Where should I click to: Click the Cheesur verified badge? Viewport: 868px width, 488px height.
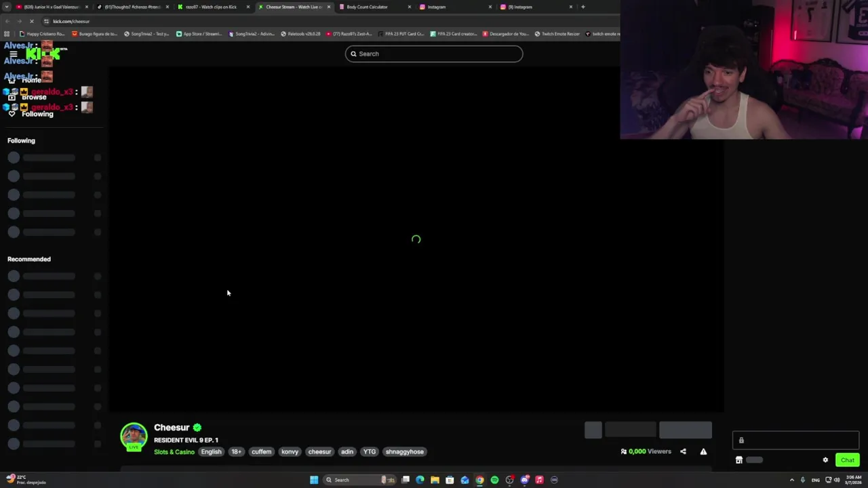click(197, 428)
